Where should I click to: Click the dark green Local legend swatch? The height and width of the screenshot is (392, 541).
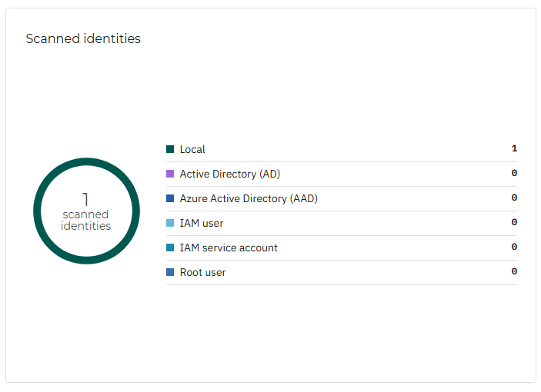[170, 149]
